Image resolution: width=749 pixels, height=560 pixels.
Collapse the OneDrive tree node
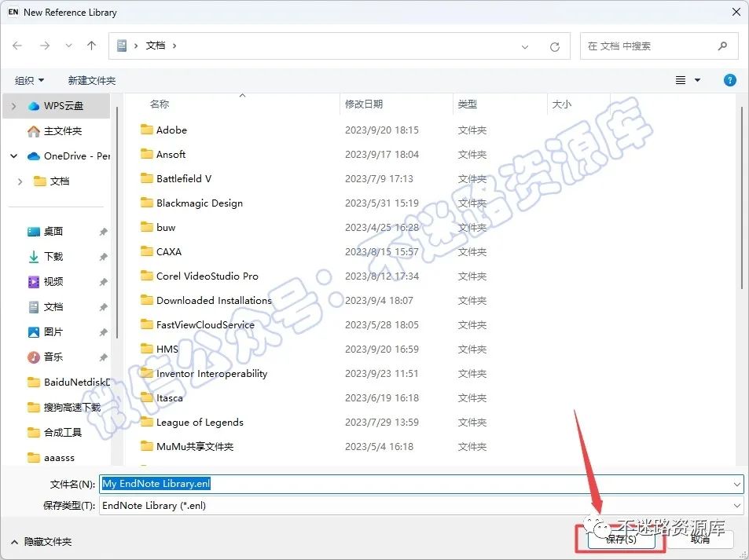click(x=13, y=156)
